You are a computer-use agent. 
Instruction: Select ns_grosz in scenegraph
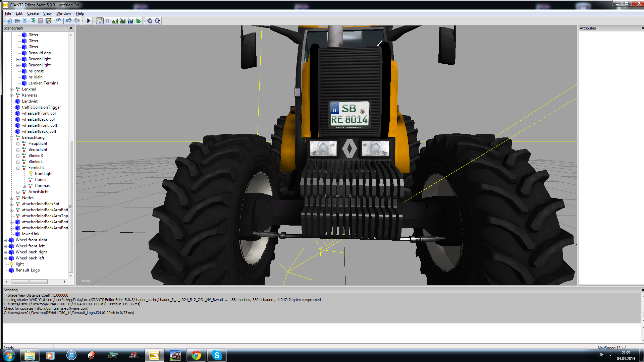click(x=36, y=71)
